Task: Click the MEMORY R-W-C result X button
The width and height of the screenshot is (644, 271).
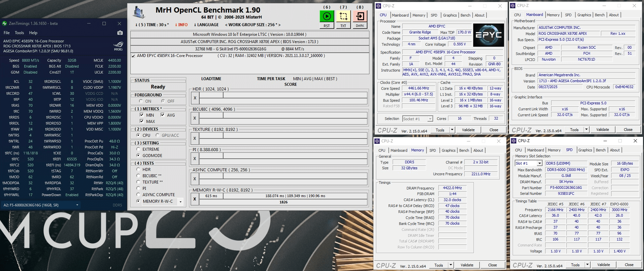Action: 195,199
